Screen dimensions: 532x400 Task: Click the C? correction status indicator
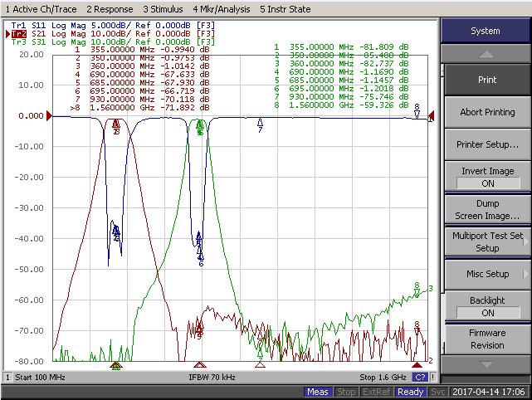point(420,378)
